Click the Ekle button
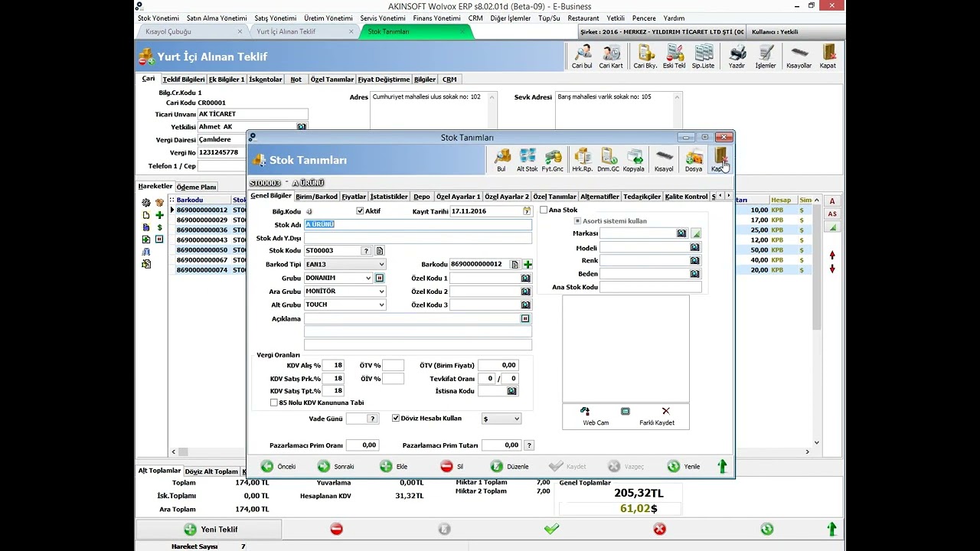This screenshot has height=551, width=980. [394, 466]
